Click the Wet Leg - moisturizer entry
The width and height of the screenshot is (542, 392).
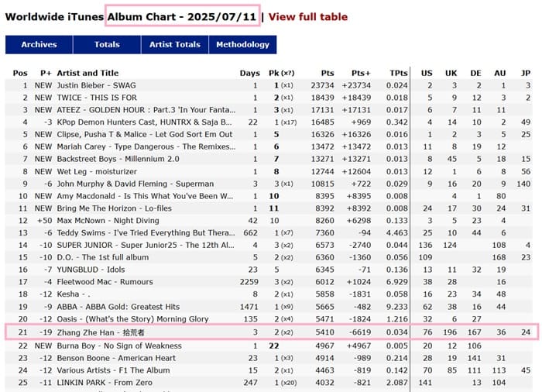point(97,172)
